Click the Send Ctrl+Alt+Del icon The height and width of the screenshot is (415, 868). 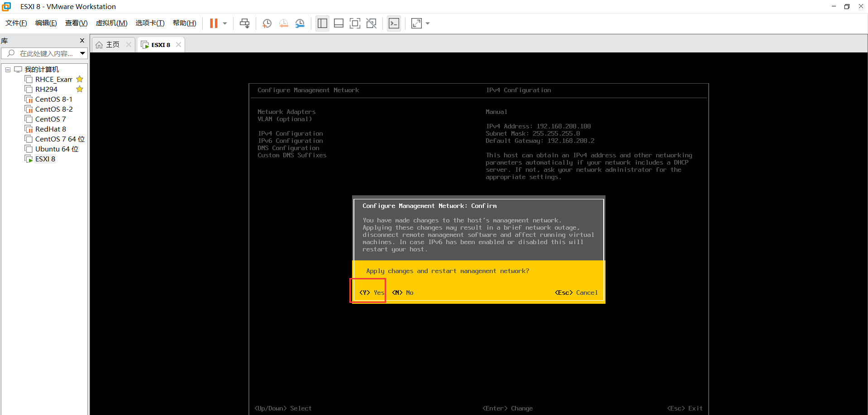(x=245, y=24)
